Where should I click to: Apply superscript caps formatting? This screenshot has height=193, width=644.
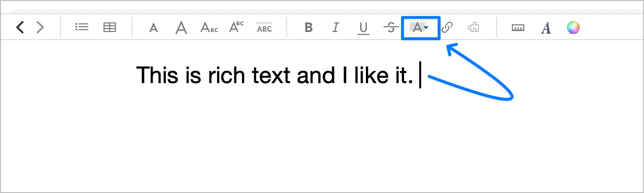click(x=236, y=27)
